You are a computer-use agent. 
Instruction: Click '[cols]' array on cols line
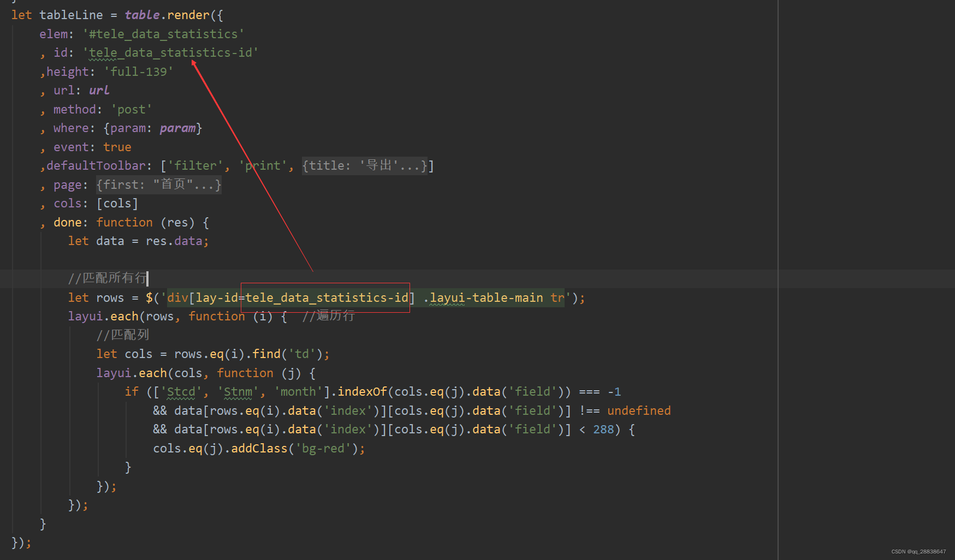pyautogui.click(x=117, y=204)
